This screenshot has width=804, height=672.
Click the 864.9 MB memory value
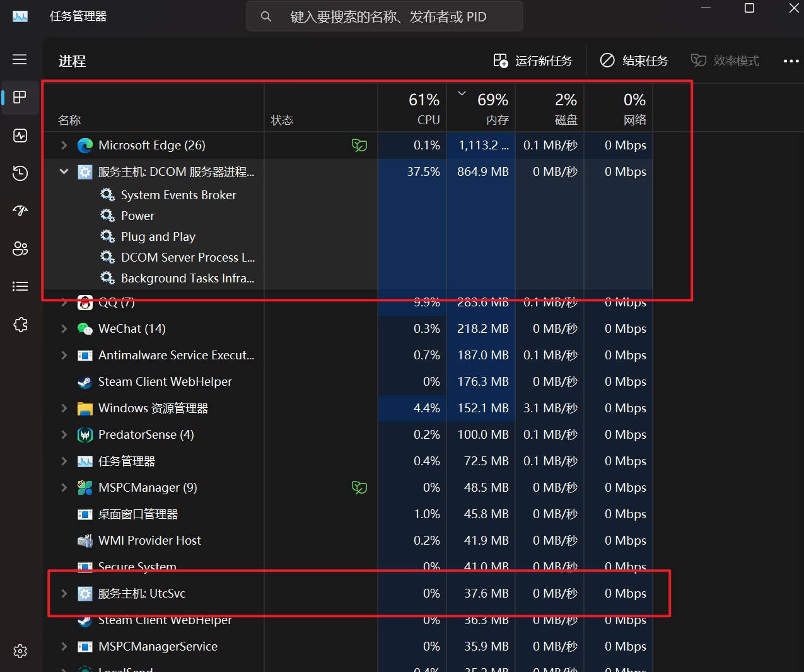click(482, 171)
